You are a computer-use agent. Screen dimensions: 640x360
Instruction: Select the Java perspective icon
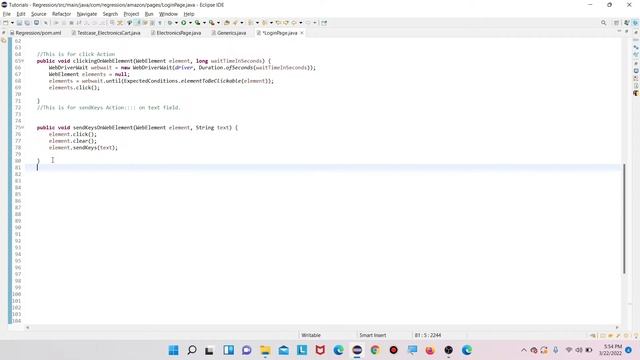coord(635,23)
